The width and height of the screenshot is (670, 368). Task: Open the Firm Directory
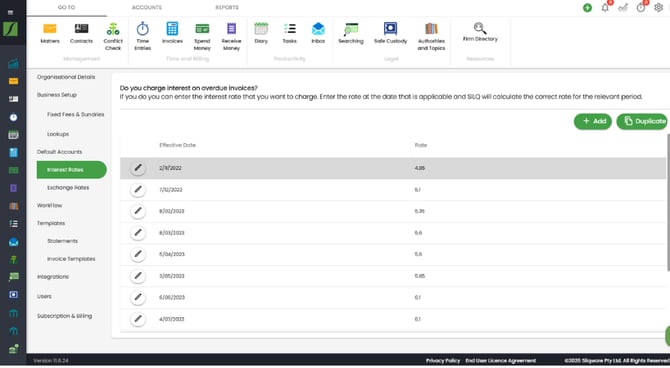[480, 32]
